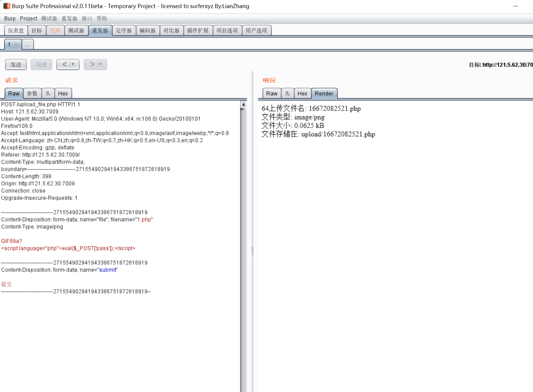Select the request 参数 tab
The width and height of the screenshot is (533, 392).
(32, 94)
